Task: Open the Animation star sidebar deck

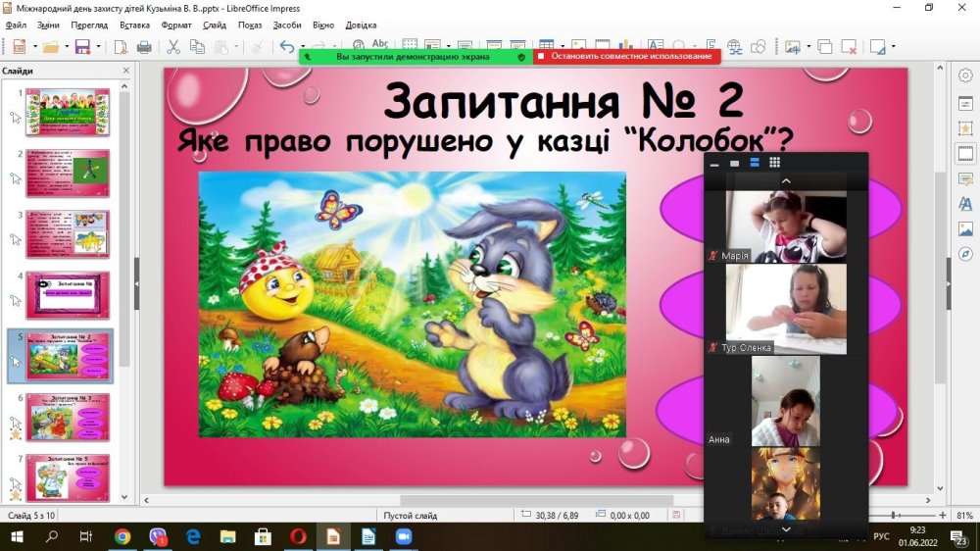Action: pyautogui.click(x=965, y=128)
